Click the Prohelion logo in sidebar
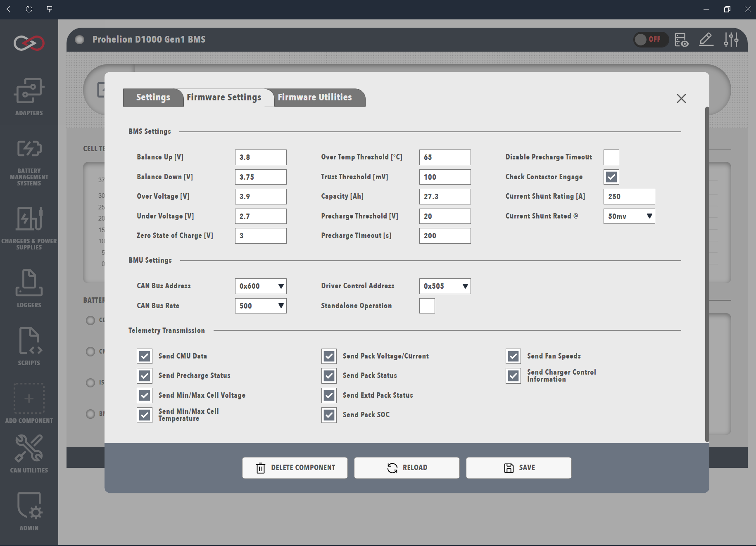 click(29, 43)
